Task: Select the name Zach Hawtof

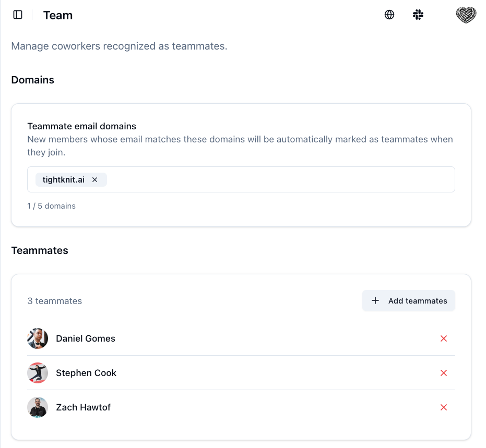Action: [x=84, y=407]
